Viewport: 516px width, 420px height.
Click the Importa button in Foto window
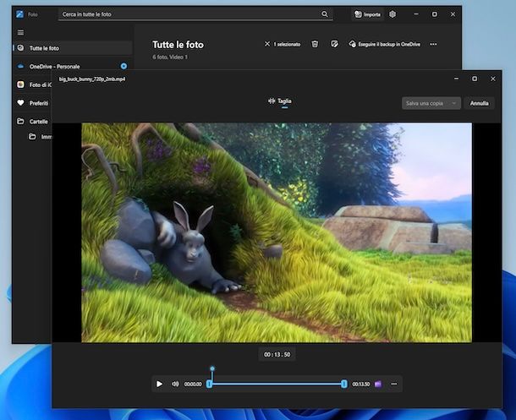pos(367,14)
